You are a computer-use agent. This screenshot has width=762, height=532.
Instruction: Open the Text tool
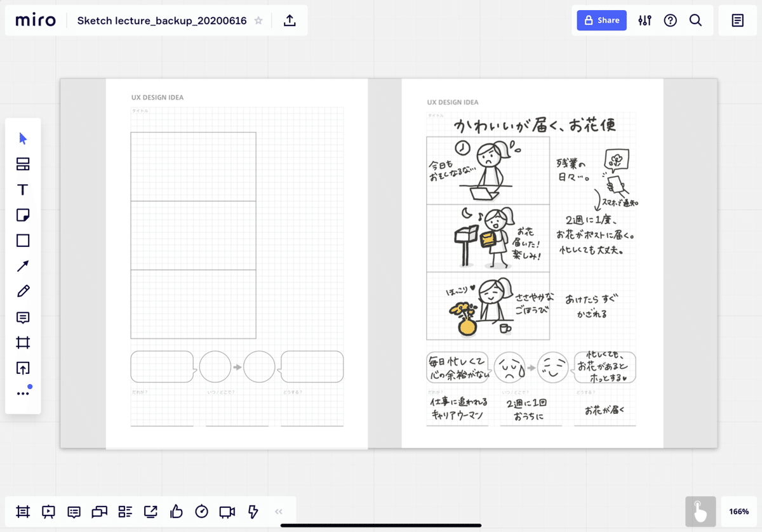(22, 189)
